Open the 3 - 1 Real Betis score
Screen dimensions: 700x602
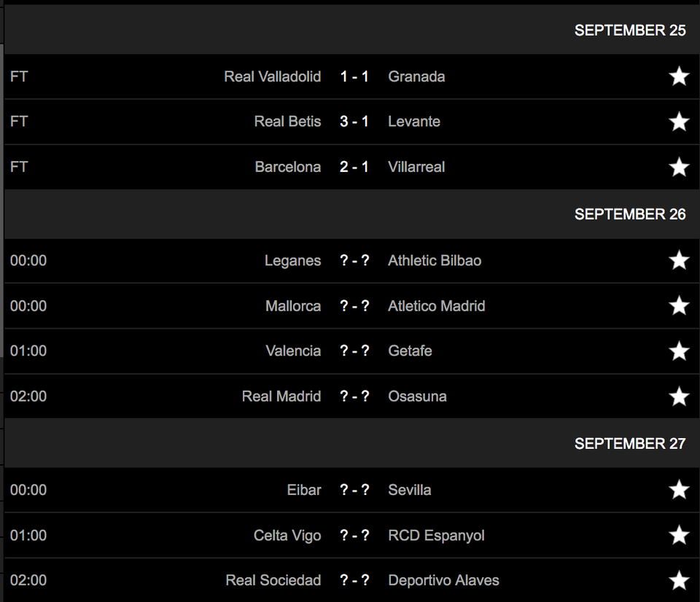point(354,122)
